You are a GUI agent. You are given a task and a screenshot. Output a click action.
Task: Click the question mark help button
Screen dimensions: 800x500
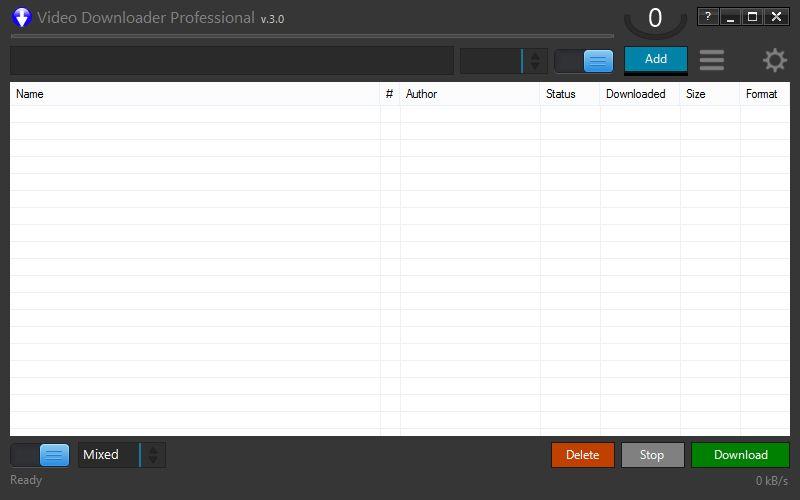[708, 17]
